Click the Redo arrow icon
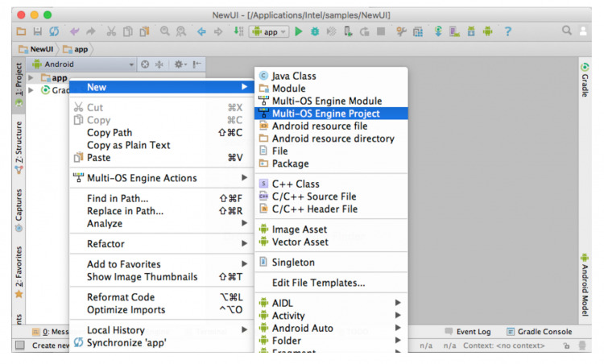Screen dimensions: 604x364 (90, 31)
